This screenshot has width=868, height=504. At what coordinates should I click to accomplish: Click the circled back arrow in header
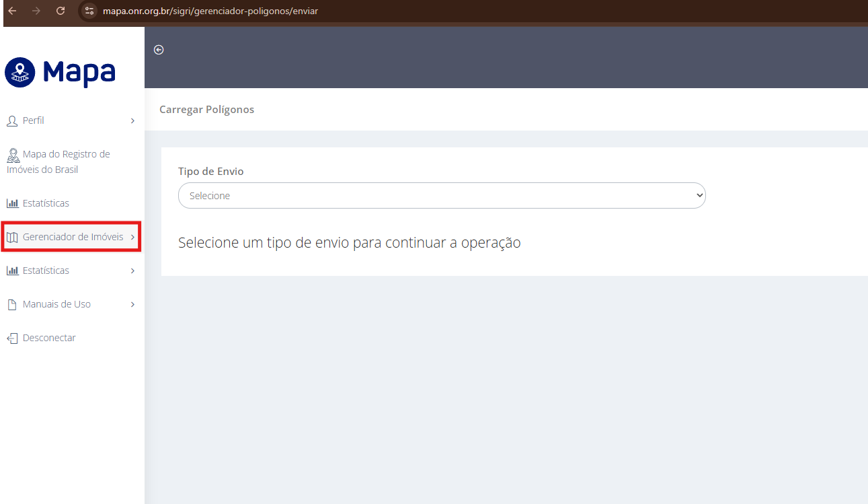[x=159, y=50]
